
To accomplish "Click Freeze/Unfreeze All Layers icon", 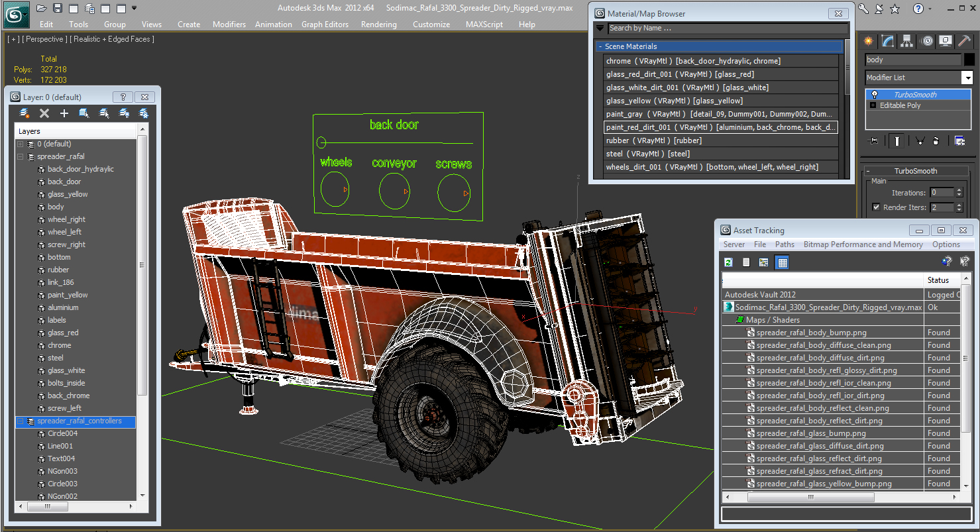I will [143, 113].
